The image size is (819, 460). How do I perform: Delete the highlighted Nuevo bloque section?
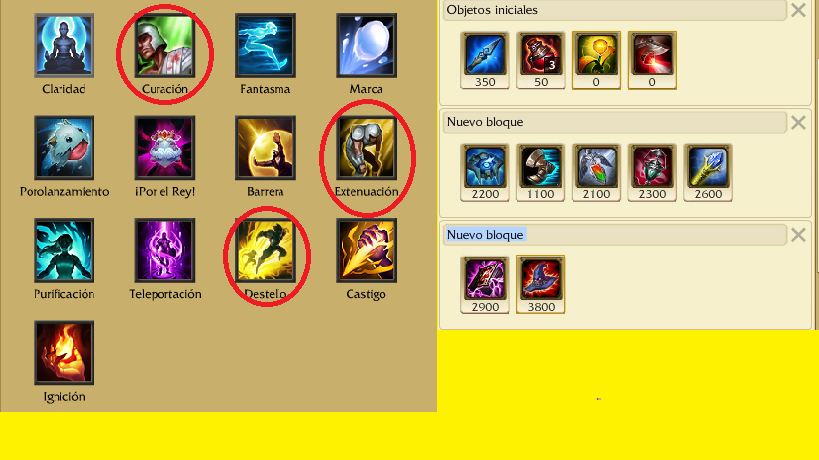pyautogui.click(x=798, y=235)
